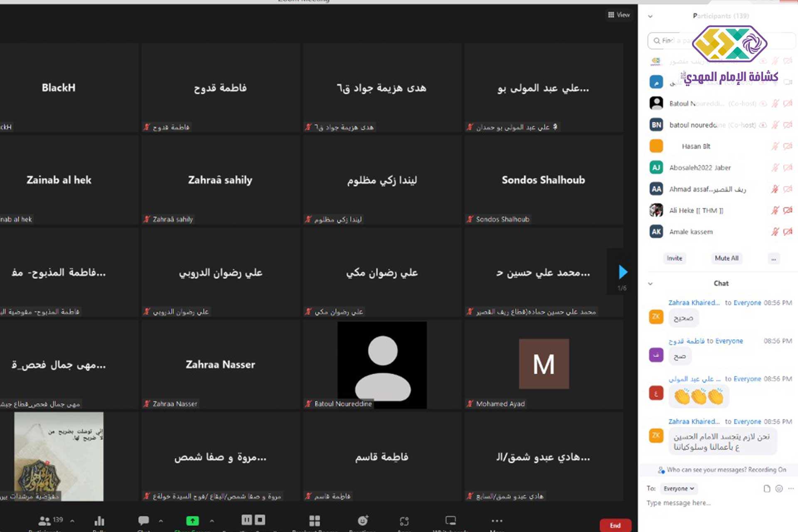The height and width of the screenshot is (532, 798).
Task: Toggle Ali Heke's microphone mute icon
Action: pyautogui.click(x=775, y=210)
